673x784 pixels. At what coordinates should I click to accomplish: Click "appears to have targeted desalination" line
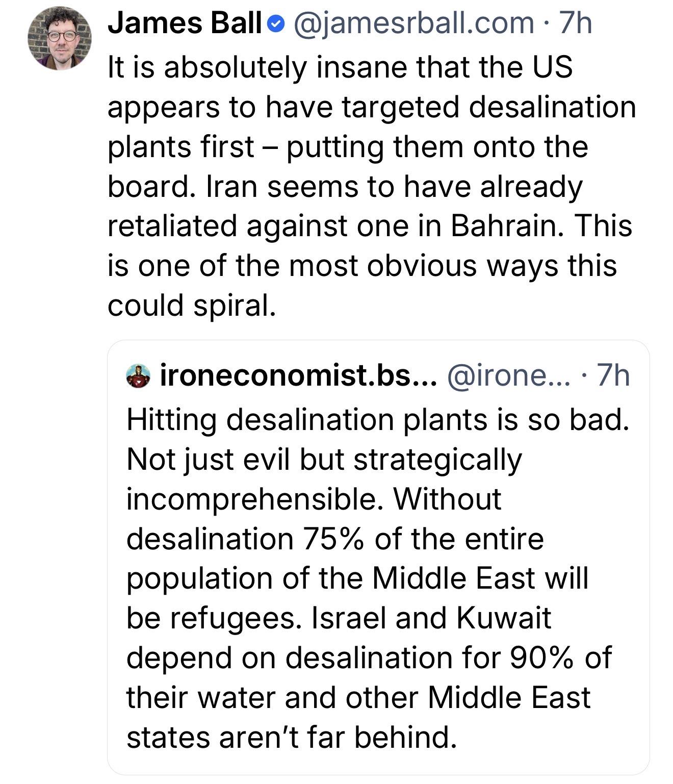coord(372,107)
